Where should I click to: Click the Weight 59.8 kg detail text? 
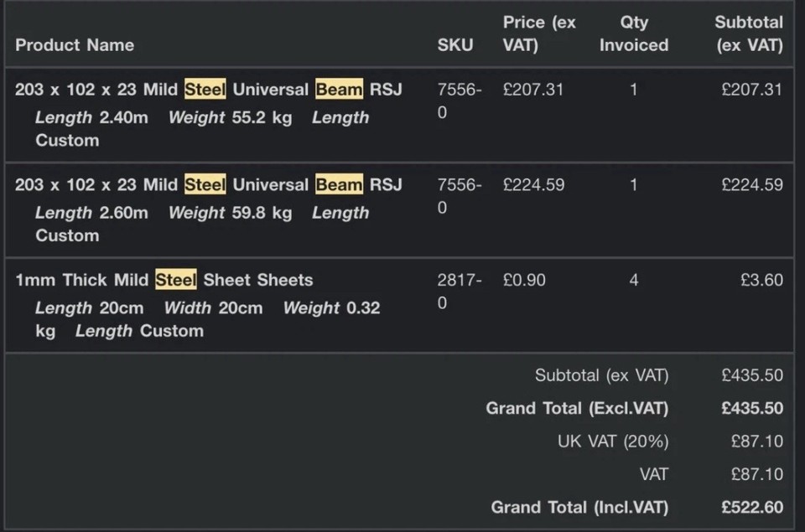230,213
